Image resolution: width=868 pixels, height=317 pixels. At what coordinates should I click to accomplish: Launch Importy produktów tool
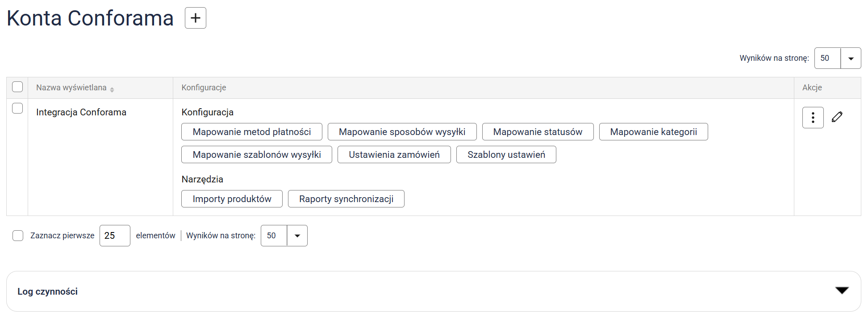click(231, 199)
